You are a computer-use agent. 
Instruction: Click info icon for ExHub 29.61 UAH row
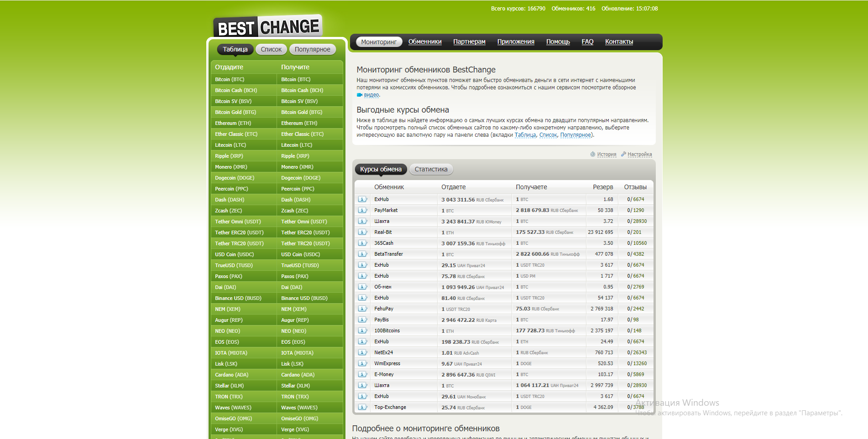click(362, 396)
